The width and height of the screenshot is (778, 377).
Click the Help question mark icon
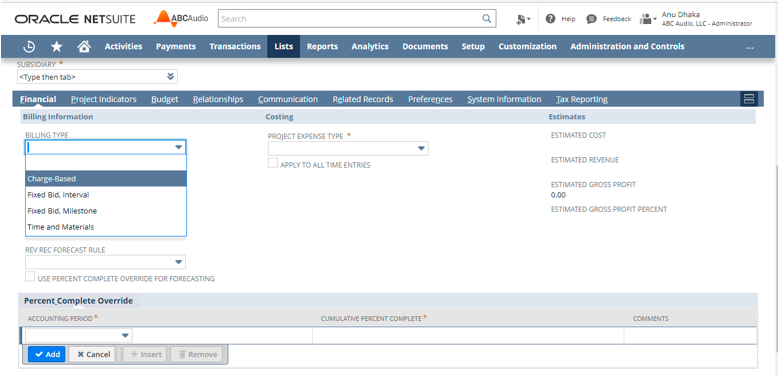550,19
